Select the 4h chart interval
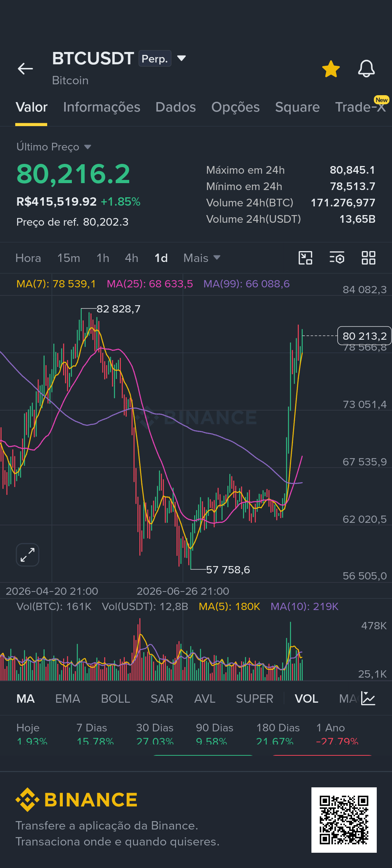The height and width of the screenshot is (868, 392). click(131, 258)
